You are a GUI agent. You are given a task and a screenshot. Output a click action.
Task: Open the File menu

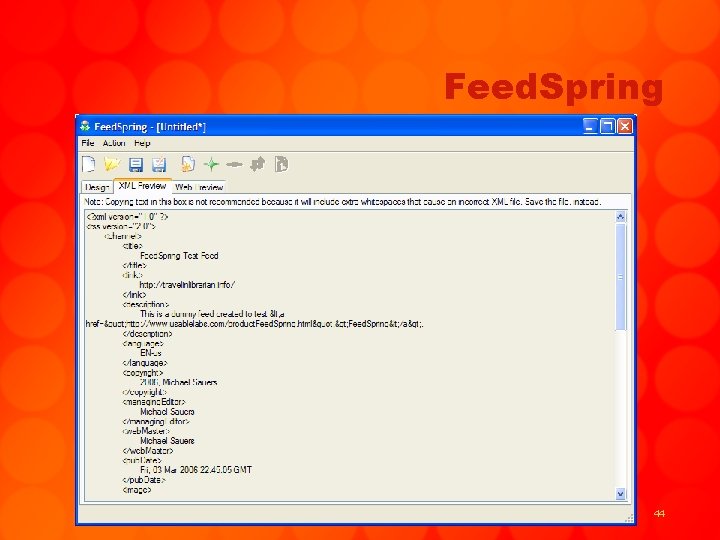pos(88,143)
